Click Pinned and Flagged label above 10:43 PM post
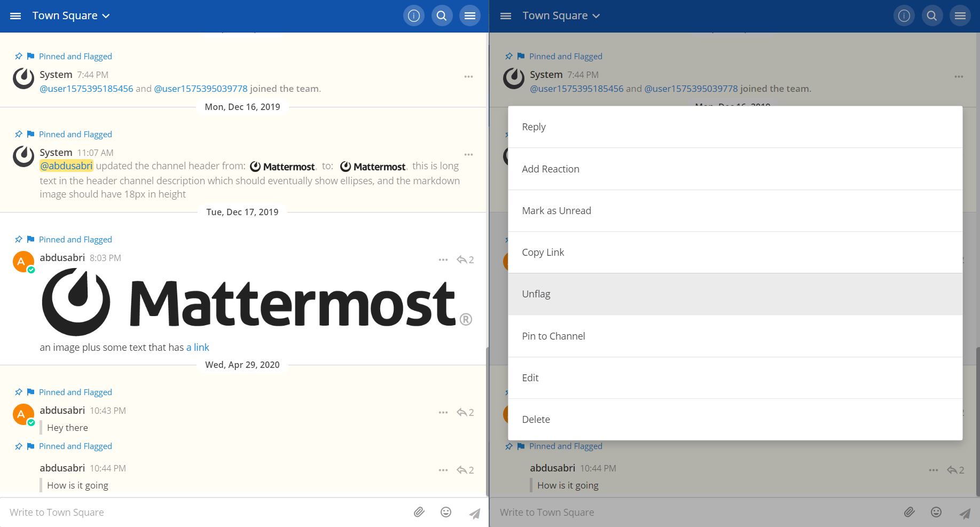The image size is (980, 527). point(75,392)
